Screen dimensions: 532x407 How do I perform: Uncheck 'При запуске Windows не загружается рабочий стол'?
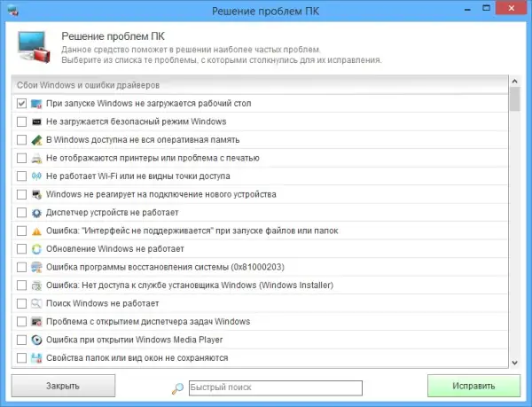(22, 104)
